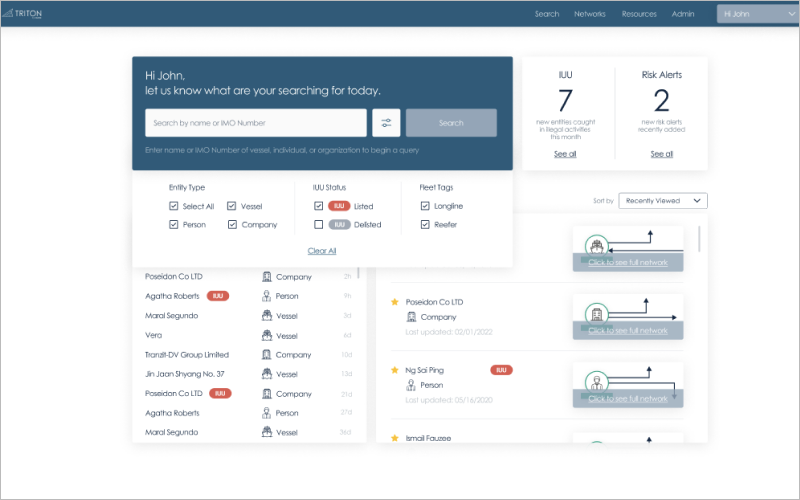Expand the Hi John user menu
Image resolution: width=800 pixels, height=500 pixels.
757,14
